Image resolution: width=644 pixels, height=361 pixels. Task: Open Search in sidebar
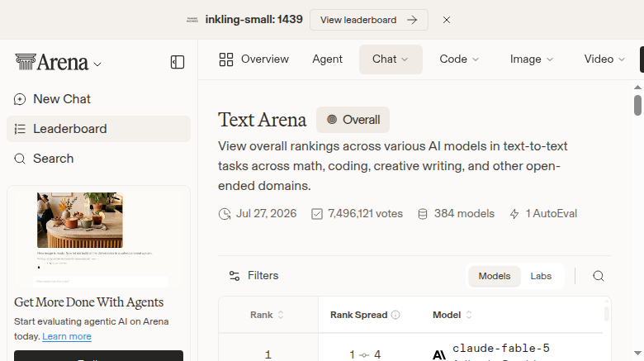coord(98,159)
